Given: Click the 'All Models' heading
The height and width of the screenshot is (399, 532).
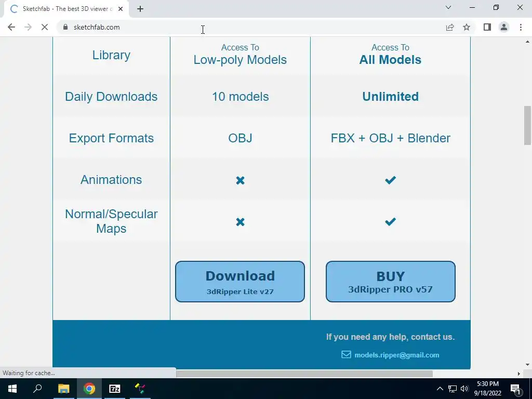Looking at the screenshot, I should pyautogui.click(x=390, y=60).
